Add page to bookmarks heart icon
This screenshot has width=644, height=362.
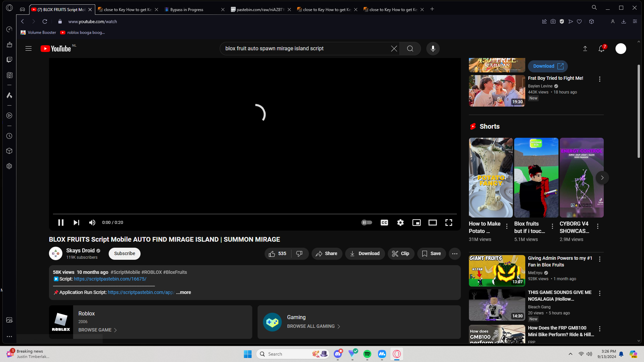pyautogui.click(x=579, y=21)
